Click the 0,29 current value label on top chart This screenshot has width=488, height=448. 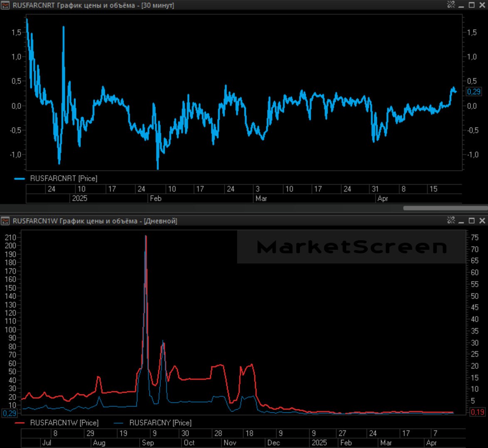click(x=474, y=92)
